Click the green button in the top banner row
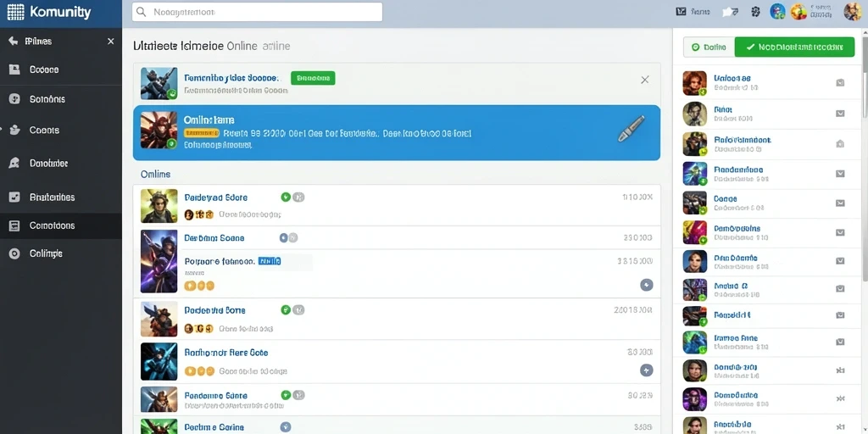 313,78
